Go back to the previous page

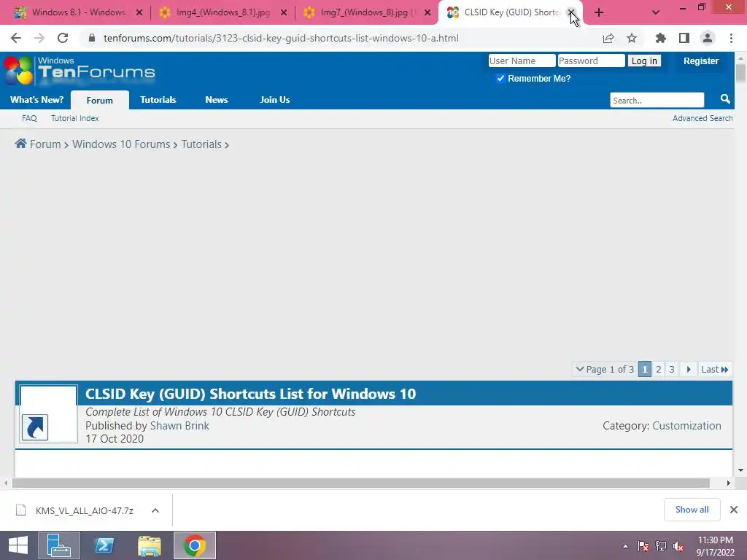[16, 38]
